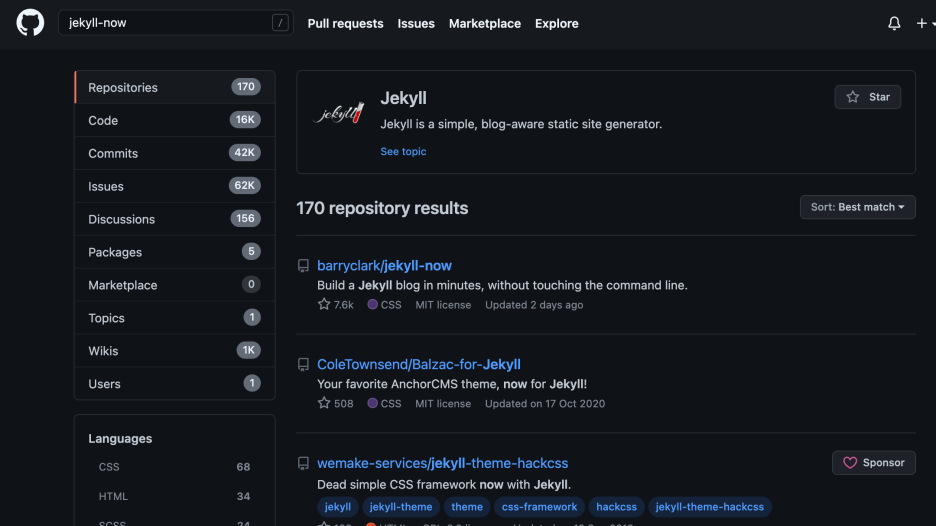Open the notifications bell
The width and height of the screenshot is (936, 526).
tap(894, 23)
